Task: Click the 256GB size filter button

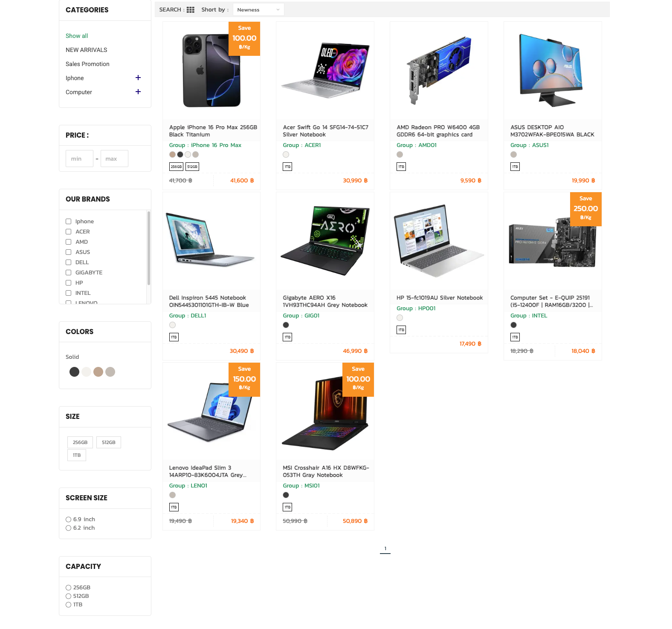Action: (80, 442)
